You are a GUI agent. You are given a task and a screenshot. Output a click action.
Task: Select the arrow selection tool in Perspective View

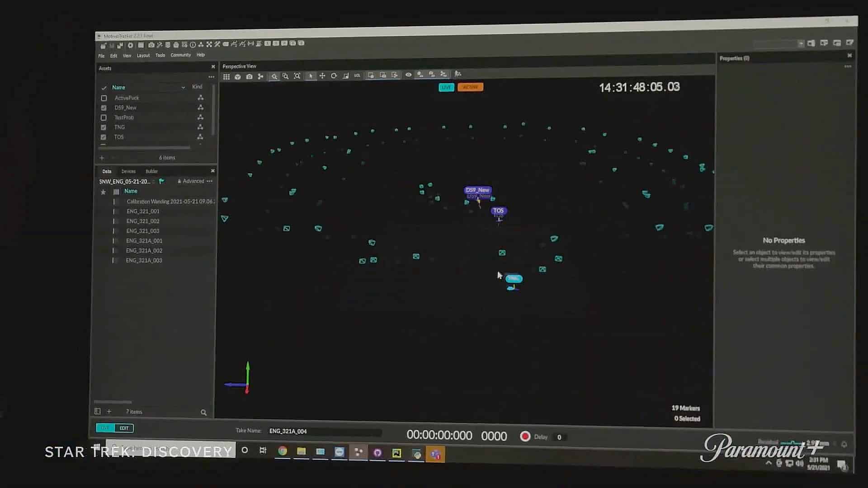pyautogui.click(x=310, y=76)
